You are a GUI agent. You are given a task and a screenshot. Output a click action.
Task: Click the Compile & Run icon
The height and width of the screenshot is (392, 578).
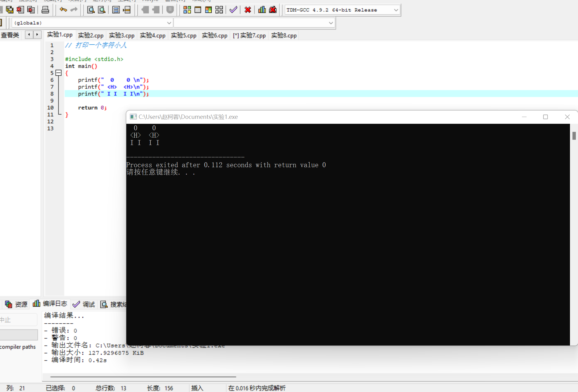coord(209,10)
